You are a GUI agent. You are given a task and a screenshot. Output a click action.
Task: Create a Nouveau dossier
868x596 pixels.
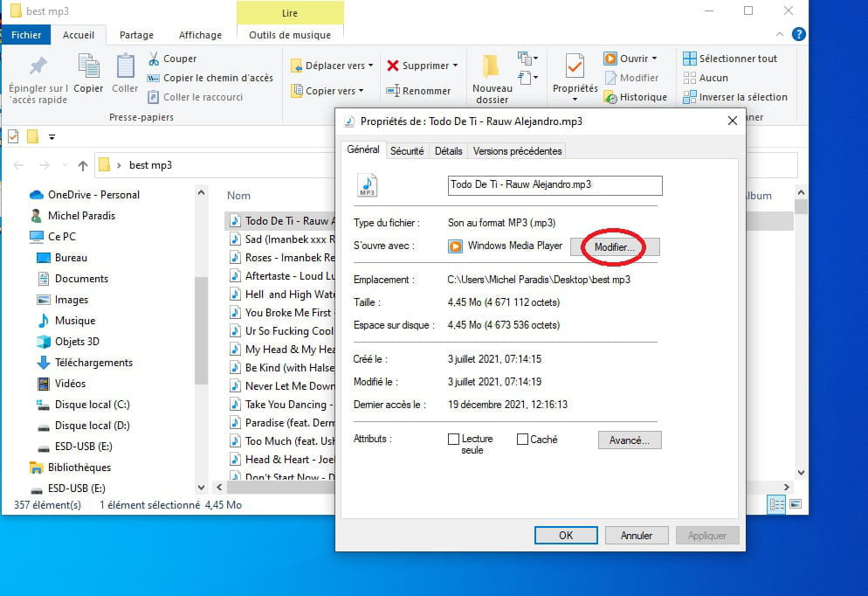point(493,79)
